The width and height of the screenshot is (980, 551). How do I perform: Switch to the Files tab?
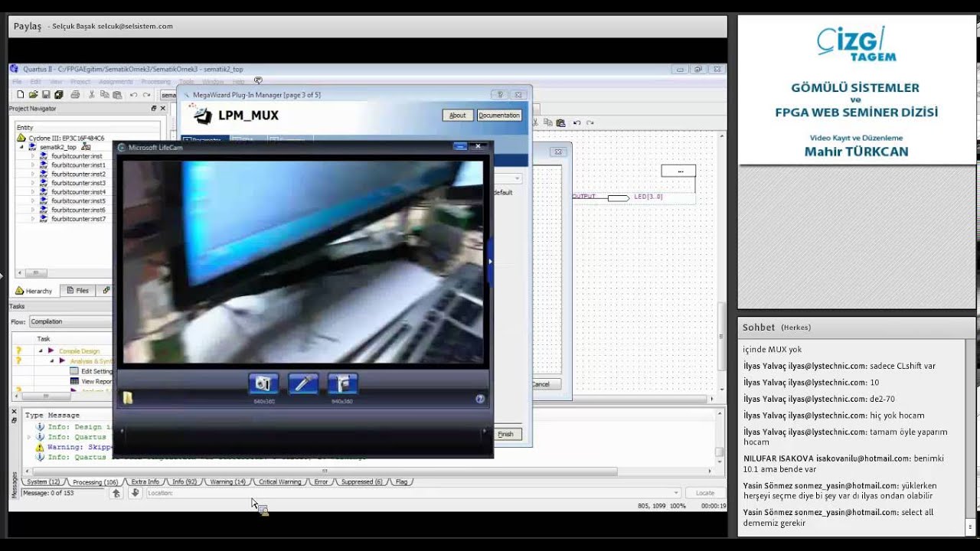click(77, 291)
